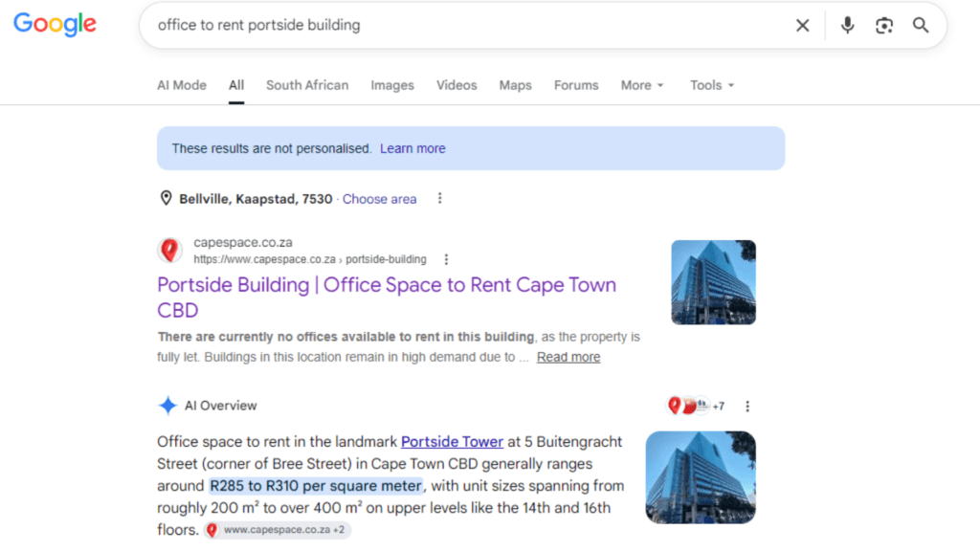Open the South African filter tab
Image resolution: width=980 pixels, height=551 pixels.
click(x=307, y=85)
